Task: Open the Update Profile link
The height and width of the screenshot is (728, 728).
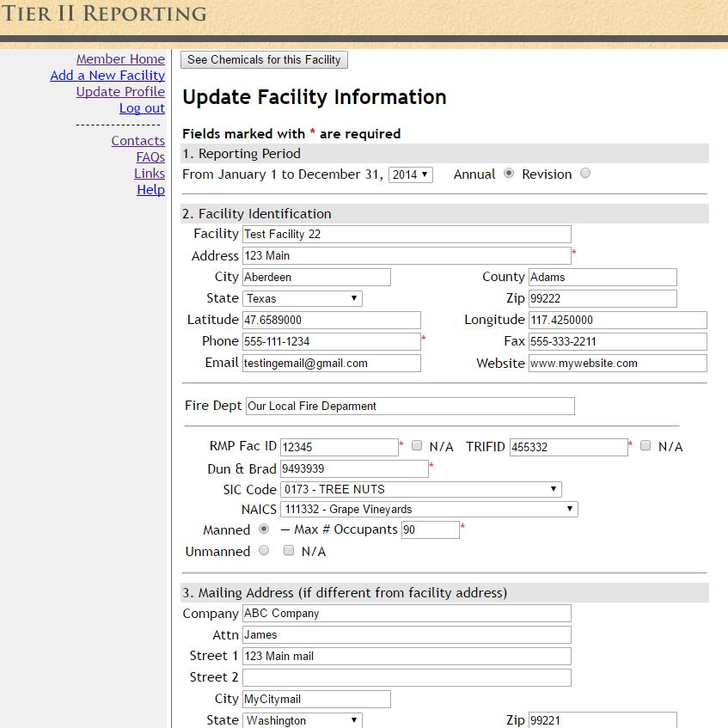Action: [x=119, y=91]
